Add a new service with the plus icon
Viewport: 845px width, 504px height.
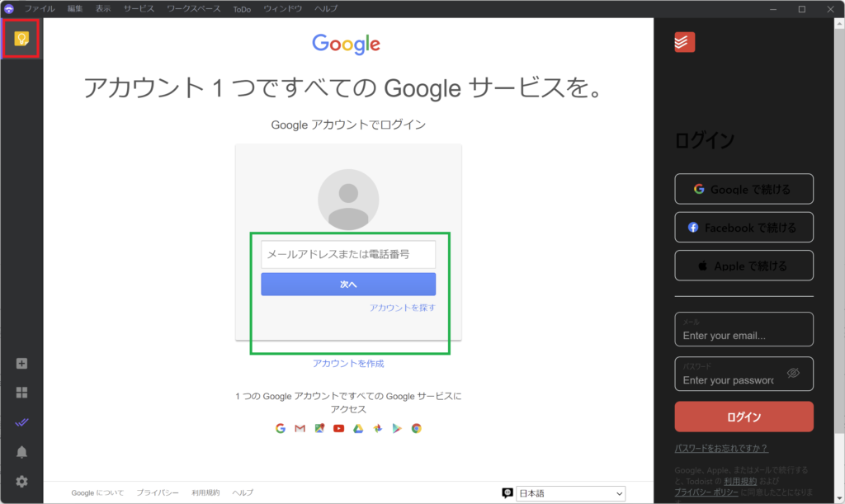click(21, 364)
